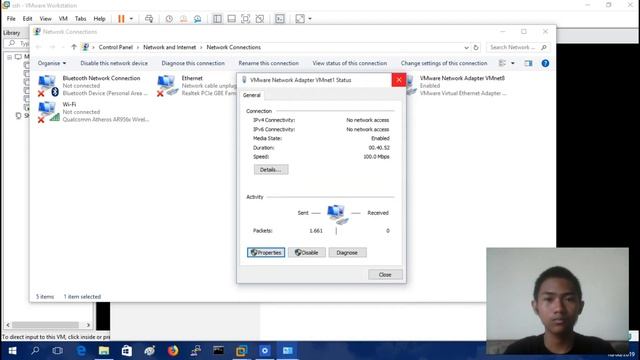Screen dimensions: 640x360
Task: Open the Windows Start menu
Action: point(12,351)
